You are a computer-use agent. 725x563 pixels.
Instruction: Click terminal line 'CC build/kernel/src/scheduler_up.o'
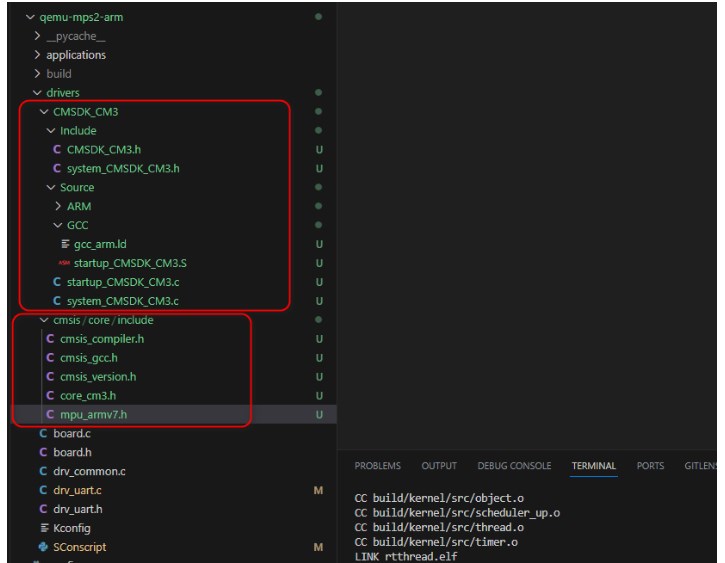click(x=457, y=513)
